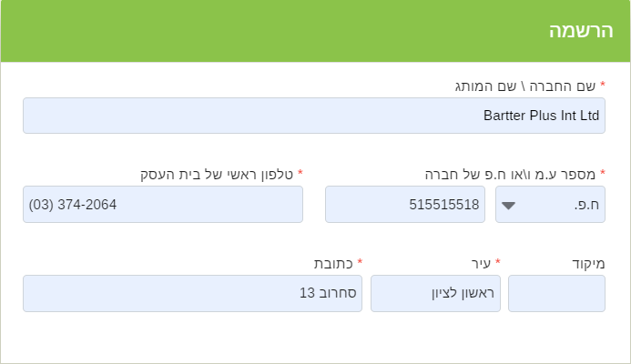Click the שם החברה \ שם המותג label
This screenshot has height=364, width=631.
tap(524, 86)
